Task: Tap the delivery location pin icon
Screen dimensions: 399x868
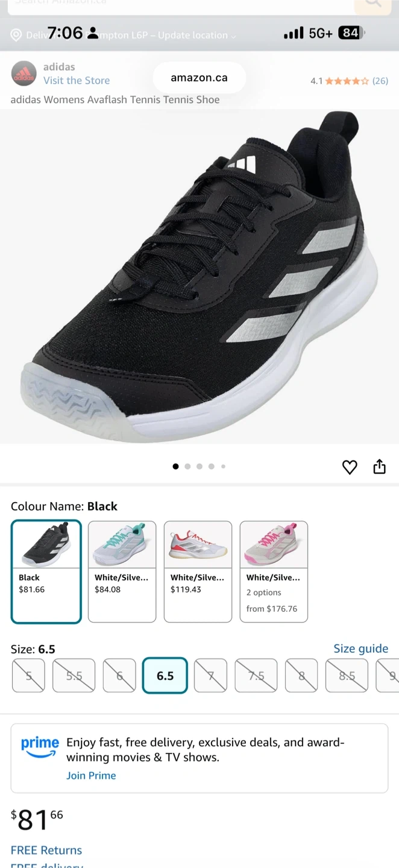Action: [16, 35]
